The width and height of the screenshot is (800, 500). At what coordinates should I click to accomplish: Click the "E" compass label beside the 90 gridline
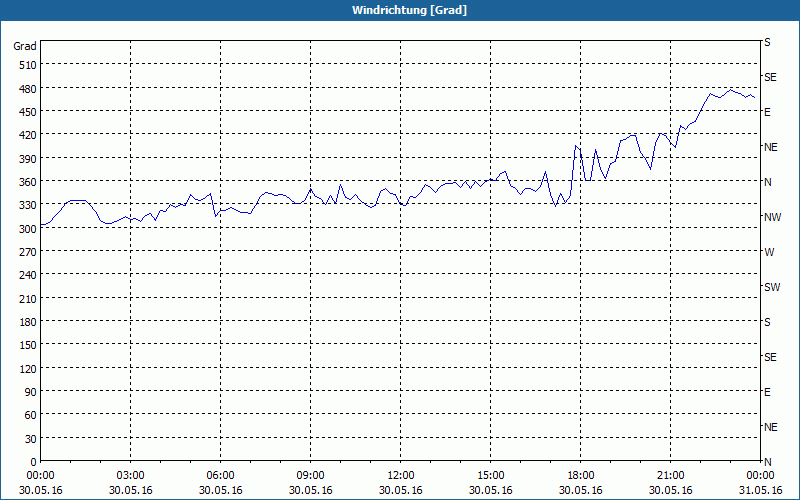pyautogui.click(x=767, y=392)
